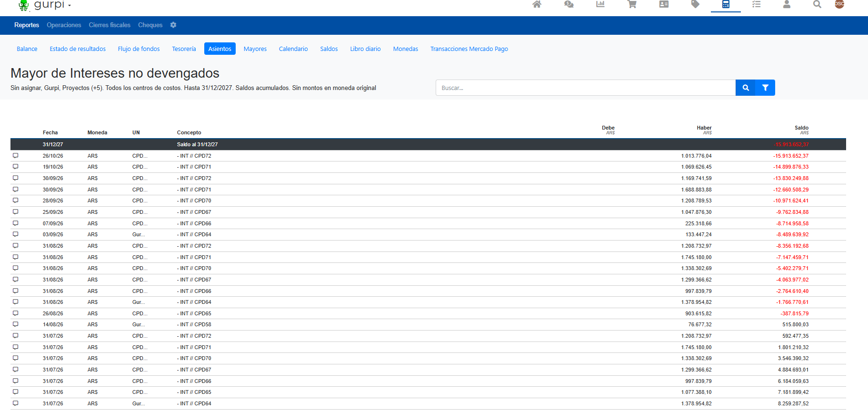The width and height of the screenshot is (868, 412).
Task: Open the contact card icon
Action: coord(664,4)
